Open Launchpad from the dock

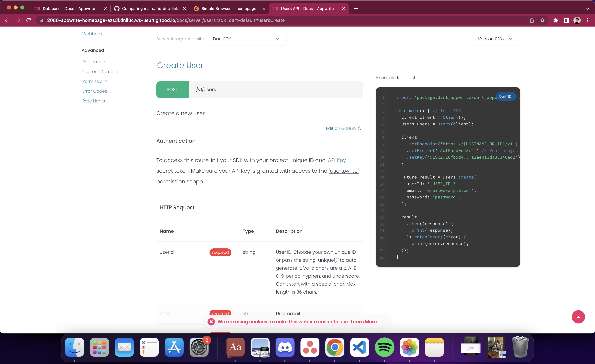click(99, 347)
